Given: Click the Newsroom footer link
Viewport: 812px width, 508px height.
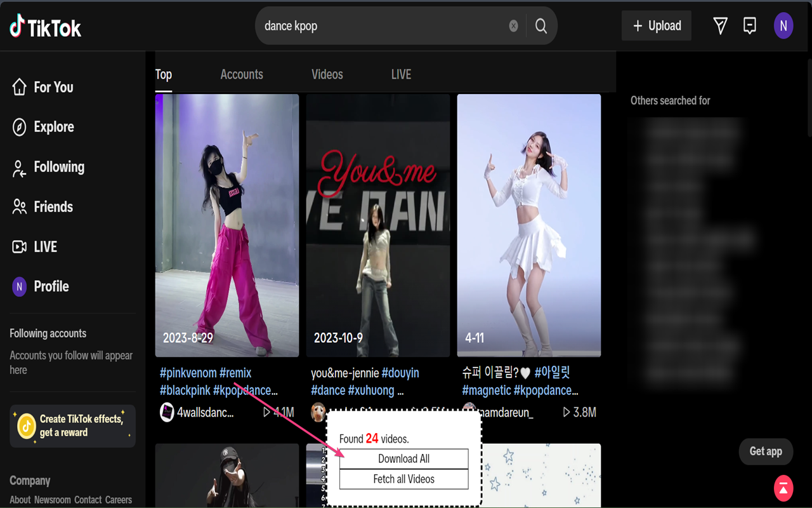Looking at the screenshot, I should click(x=53, y=500).
